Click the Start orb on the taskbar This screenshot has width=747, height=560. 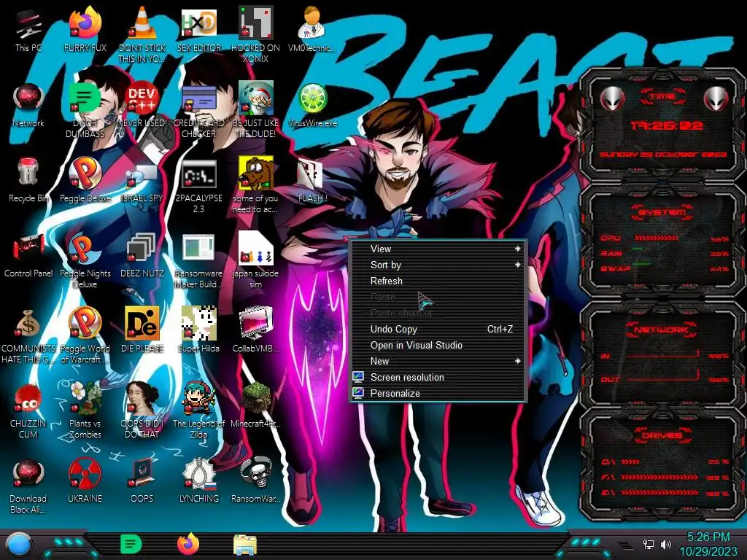19,544
